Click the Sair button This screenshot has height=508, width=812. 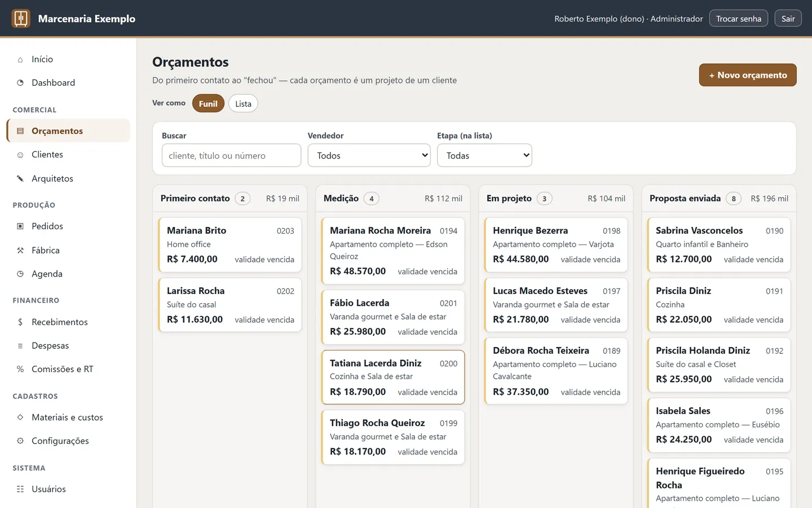[788, 19]
